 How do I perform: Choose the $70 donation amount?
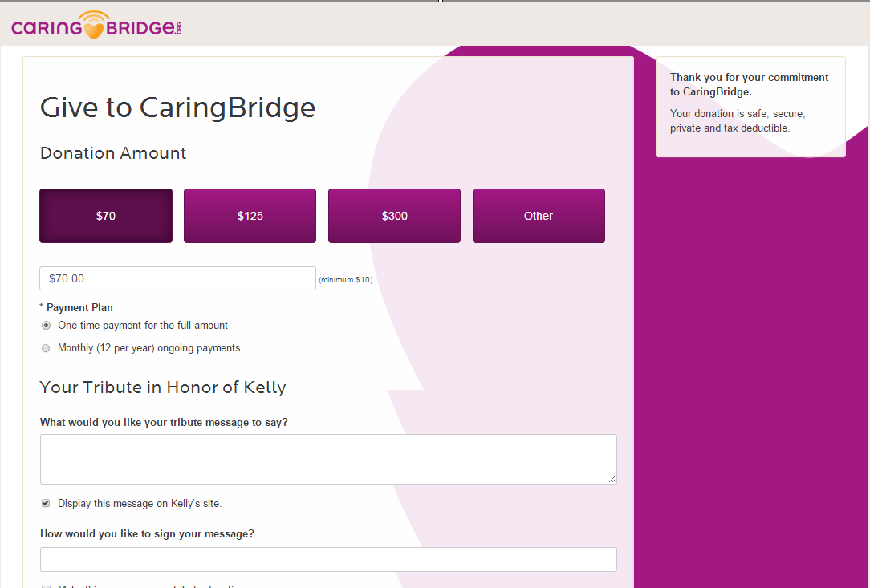coord(106,216)
